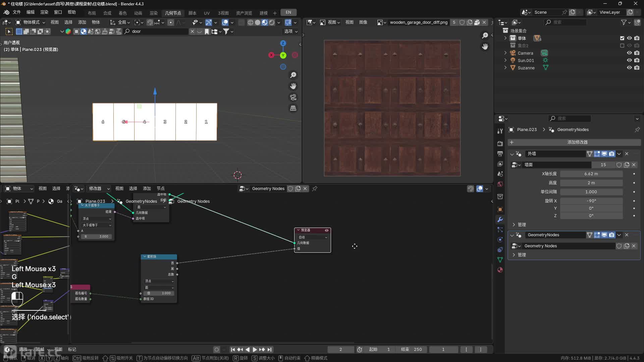Open the Scene properties tab
The width and height of the screenshot is (644, 362).
pyautogui.click(x=500, y=174)
